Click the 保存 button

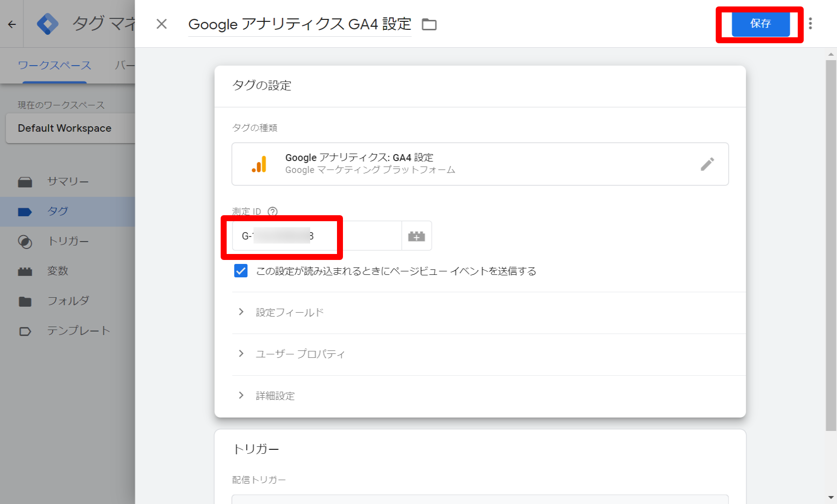(x=760, y=24)
